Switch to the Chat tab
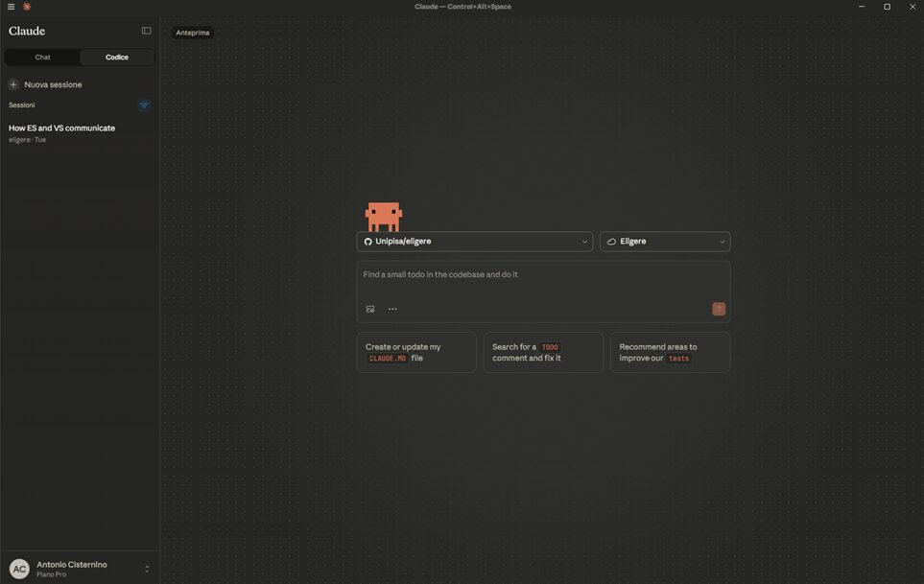Image resolution: width=924 pixels, height=584 pixels. point(42,58)
